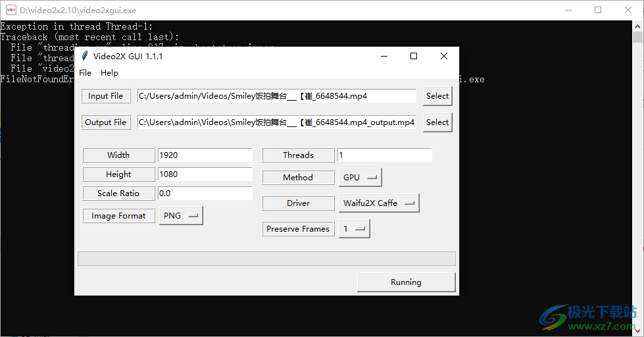644x337 pixels.
Task: Click the Scale Ratio label button
Action: coord(118,193)
